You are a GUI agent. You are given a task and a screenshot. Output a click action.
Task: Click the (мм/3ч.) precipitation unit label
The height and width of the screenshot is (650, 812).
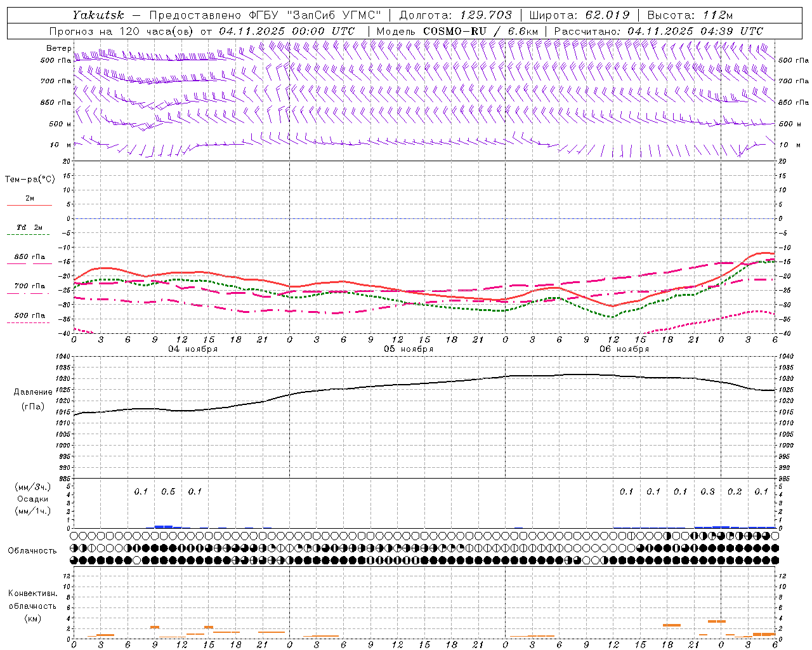33,487
